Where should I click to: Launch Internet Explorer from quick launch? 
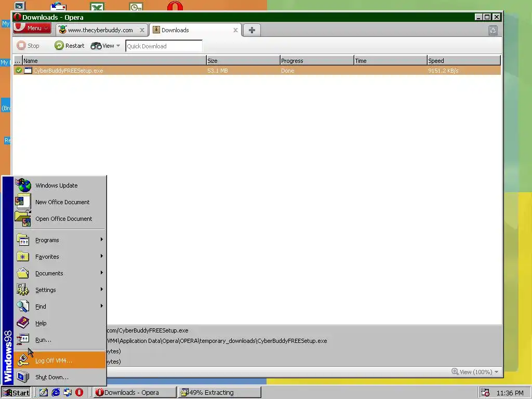point(55,393)
